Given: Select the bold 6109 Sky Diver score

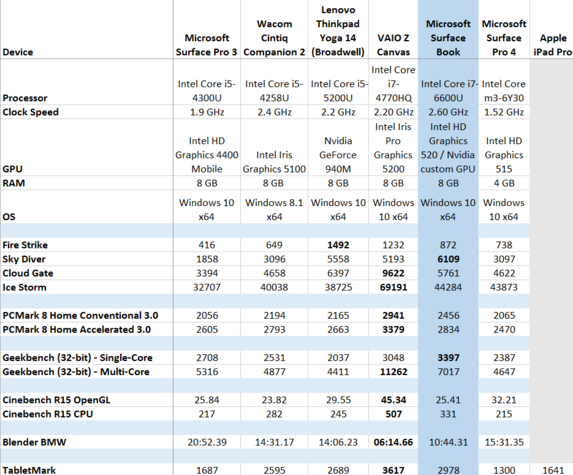Looking at the screenshot, I should [448, 259].
